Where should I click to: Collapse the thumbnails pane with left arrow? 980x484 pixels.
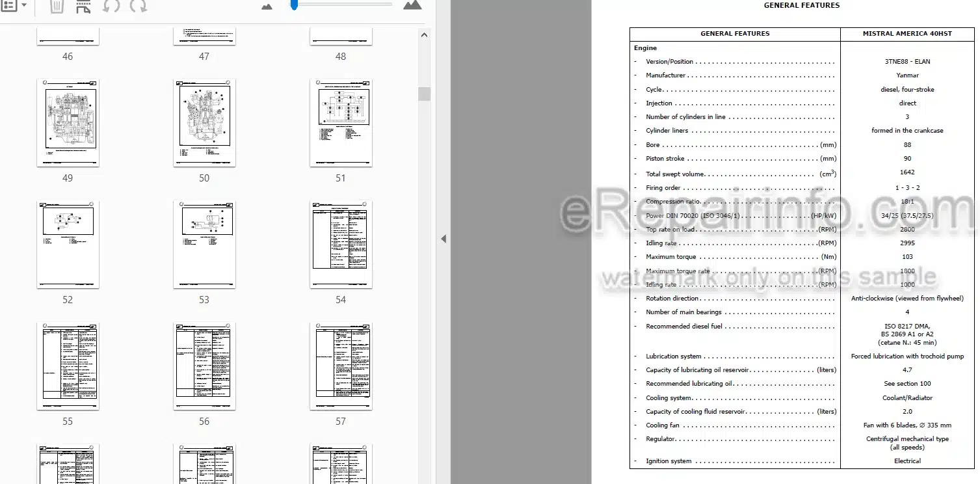(x=444, y=239)
